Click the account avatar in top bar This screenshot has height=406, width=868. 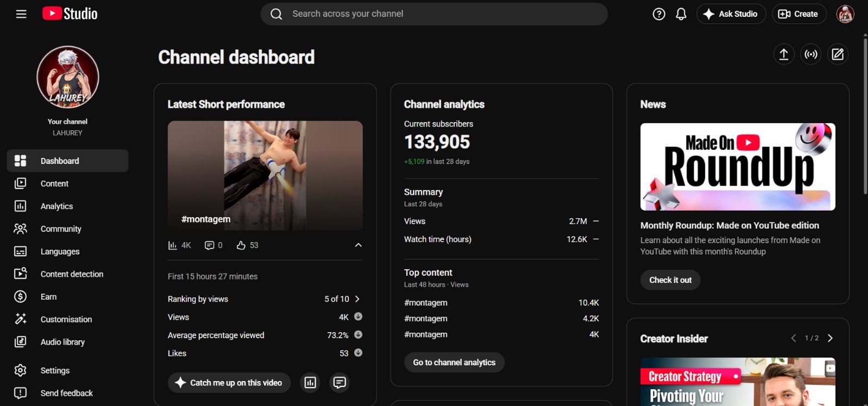tap(845, 14)
